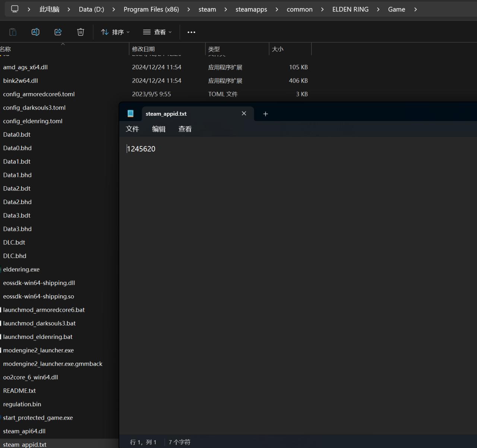477x448 pixels.
Task: Expand chevron after steamapps in breadcrumb
Action: (277, 9)
